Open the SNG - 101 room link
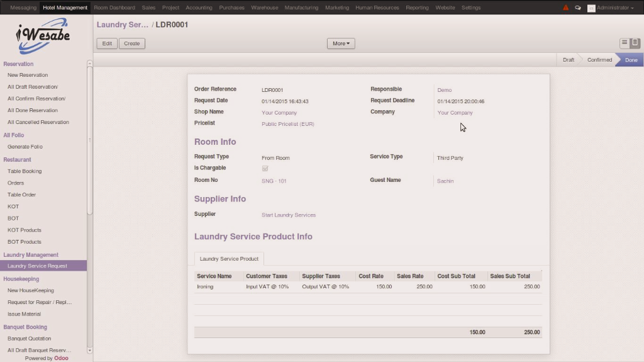The height and width of the screenshot is (362, 644). [274, 181]
